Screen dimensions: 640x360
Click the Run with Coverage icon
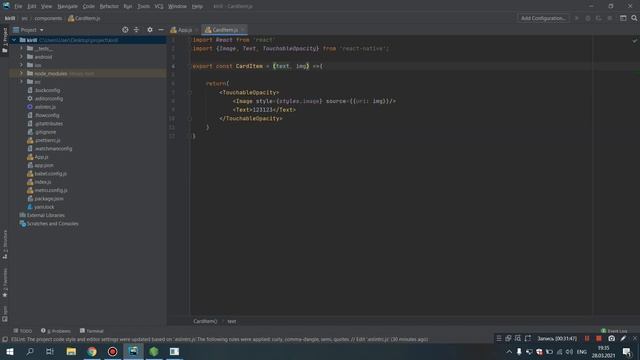click(x=599, y=18)
